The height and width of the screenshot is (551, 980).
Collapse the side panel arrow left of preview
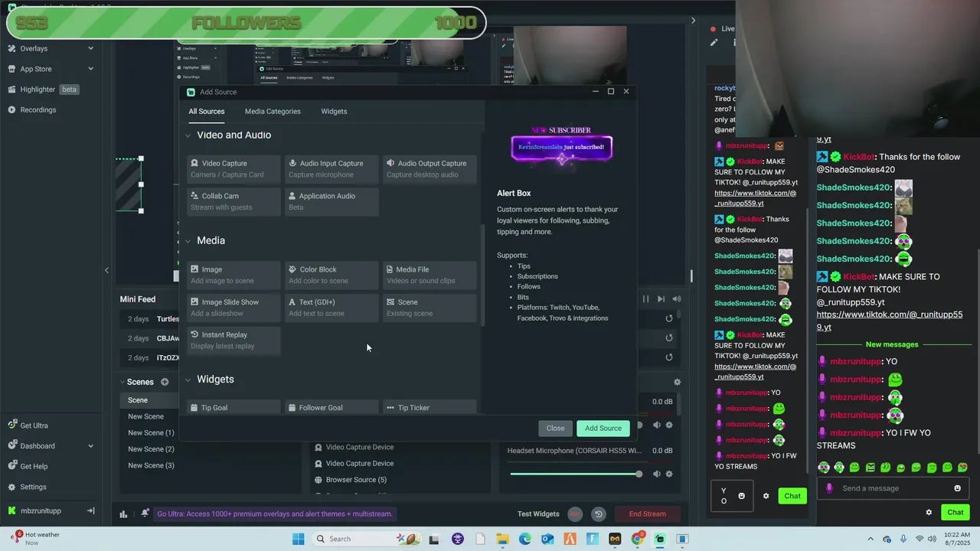click(106, 269)
